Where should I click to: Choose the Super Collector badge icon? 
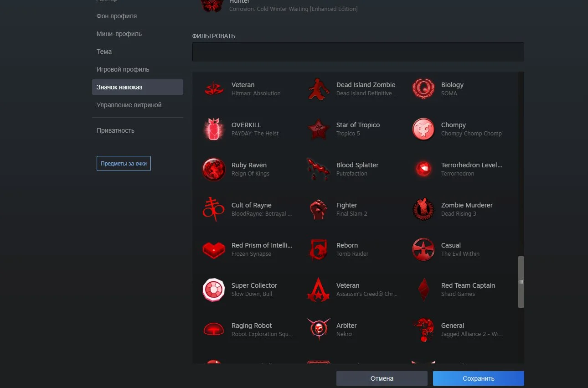pos(213,290)
